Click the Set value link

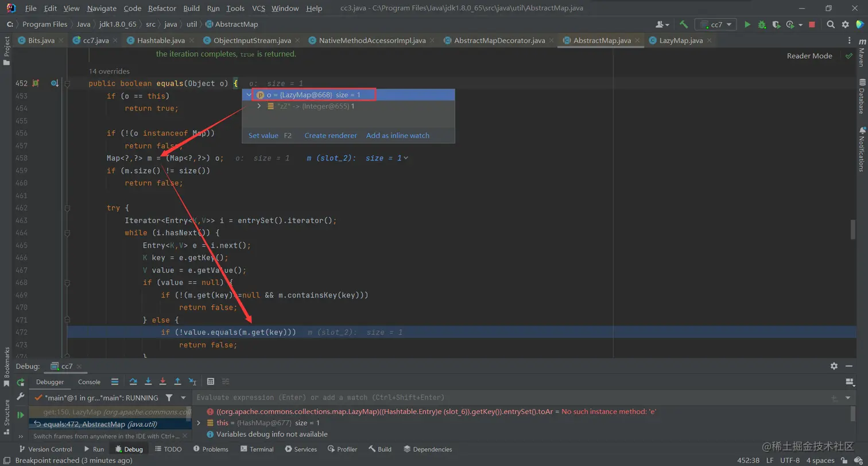click(263, 136)
